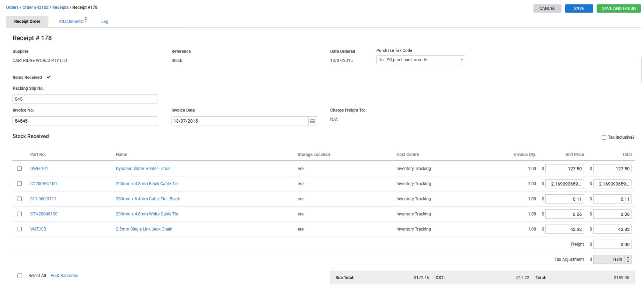The image size is (644, 290).
Task: Edit unit price for DWH-101
Action: [565, 169]
